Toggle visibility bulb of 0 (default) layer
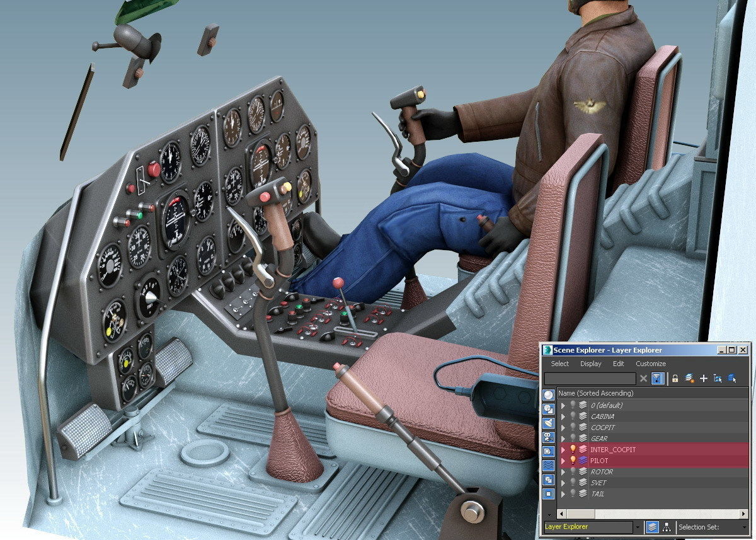The height and width of the screenshot is (540, 756). [x=573, y=405]
